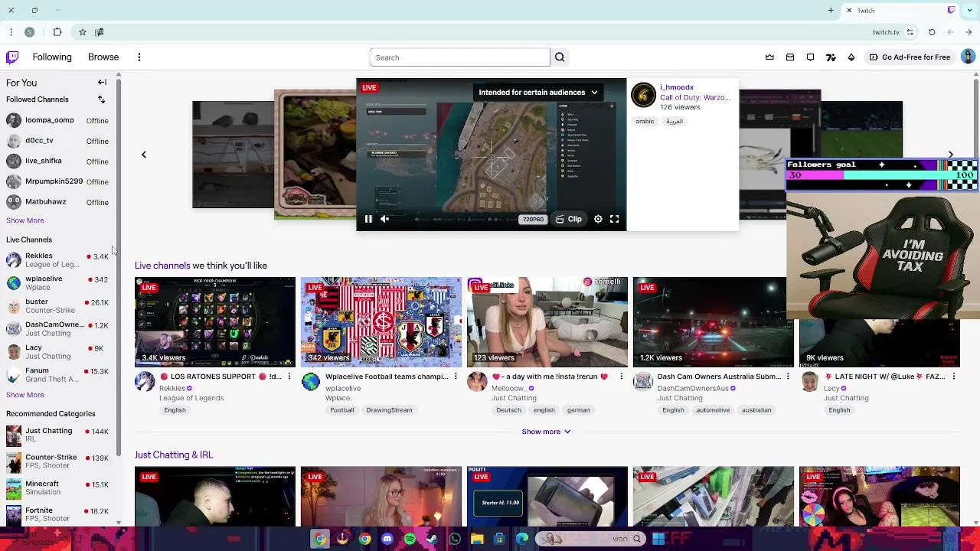Viewport: 980px width, 551px height.
Task: Go to the Twitch home logo
Action: (x=12, y=57)
